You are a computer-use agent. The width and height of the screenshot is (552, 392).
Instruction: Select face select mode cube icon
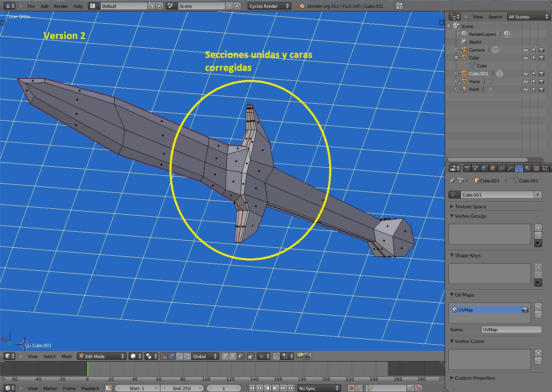[x=241, y=356]
